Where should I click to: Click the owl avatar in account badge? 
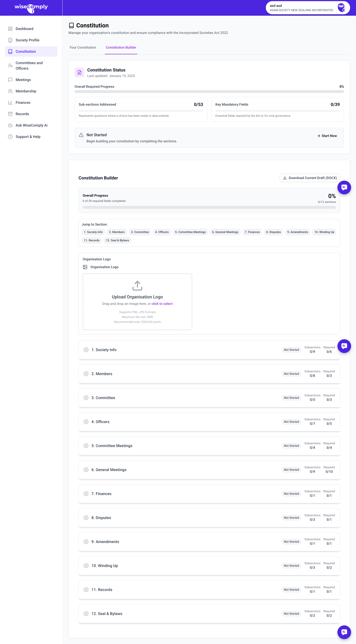341,8
